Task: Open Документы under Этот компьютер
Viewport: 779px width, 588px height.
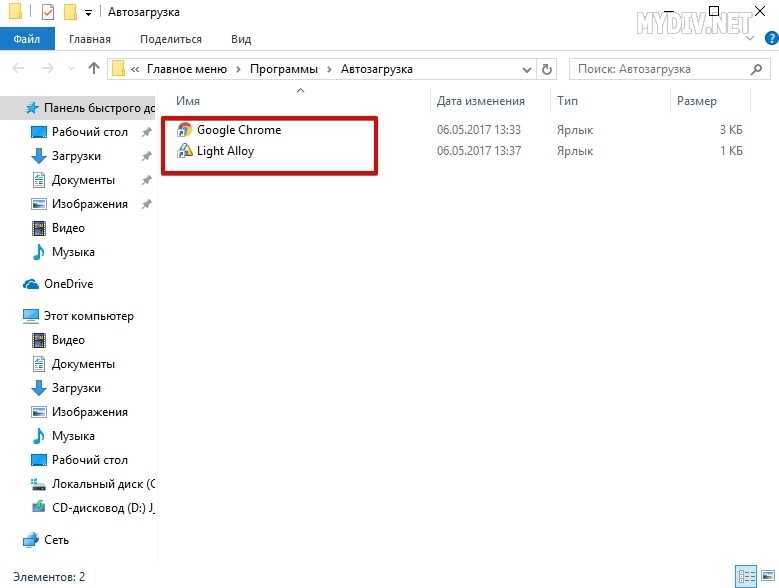Action: (83, 364)
